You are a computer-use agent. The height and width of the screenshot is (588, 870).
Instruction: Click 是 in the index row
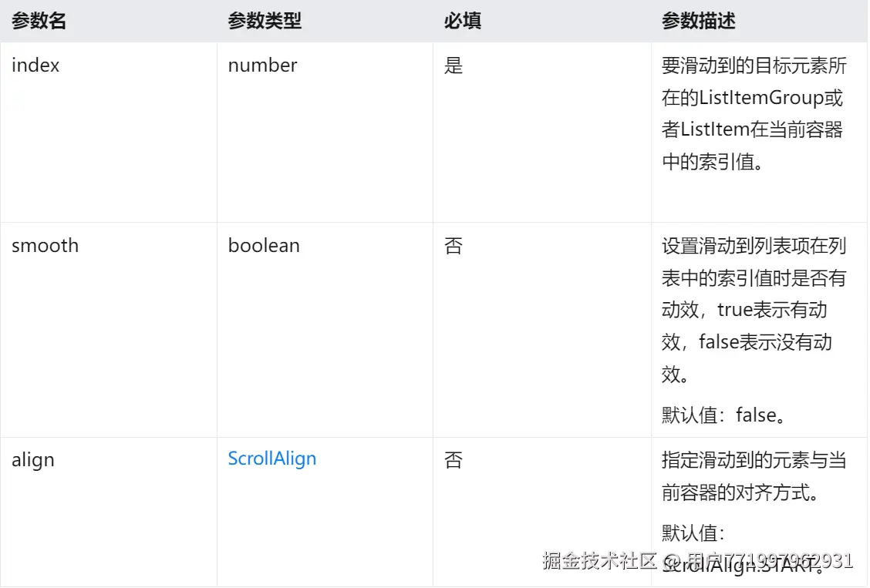pyautogui.click(x=454, y=66)
